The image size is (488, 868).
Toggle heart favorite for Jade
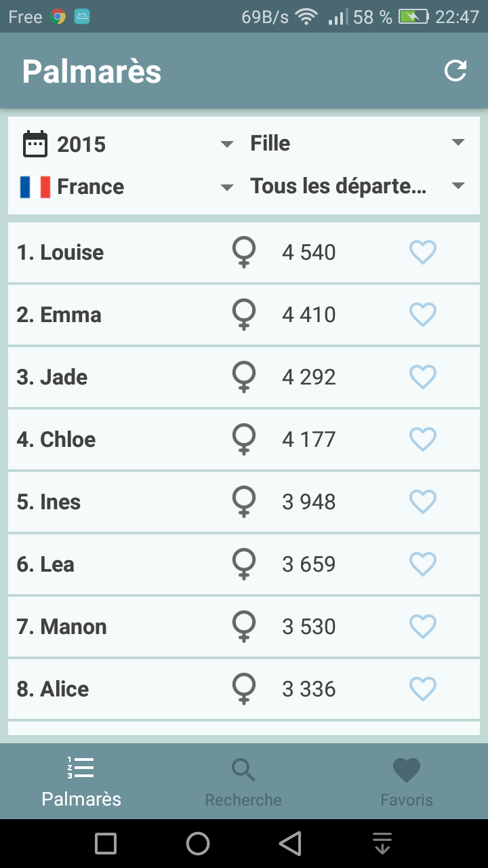pyautogui.click(x=423, y=377)
